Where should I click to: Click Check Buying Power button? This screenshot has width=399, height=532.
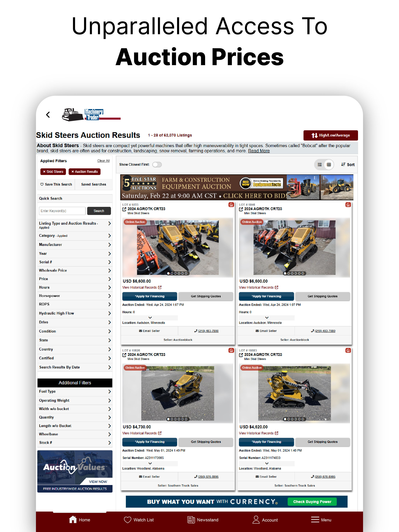coord(312,502)
